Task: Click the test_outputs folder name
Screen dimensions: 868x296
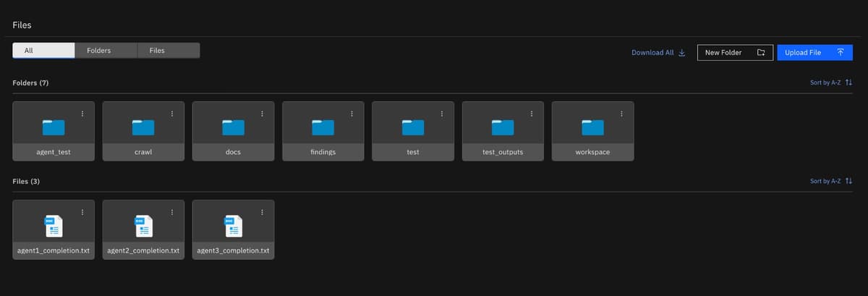Action: coord(503,153)
